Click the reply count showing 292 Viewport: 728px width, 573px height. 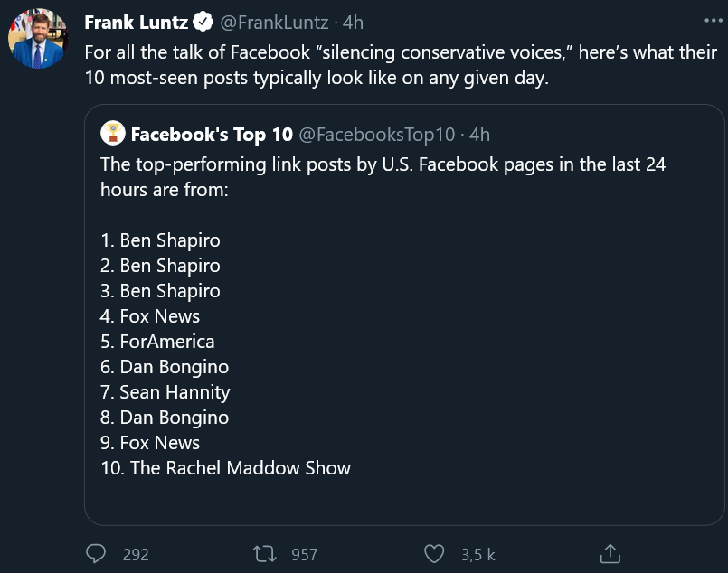tap(136, 554)
